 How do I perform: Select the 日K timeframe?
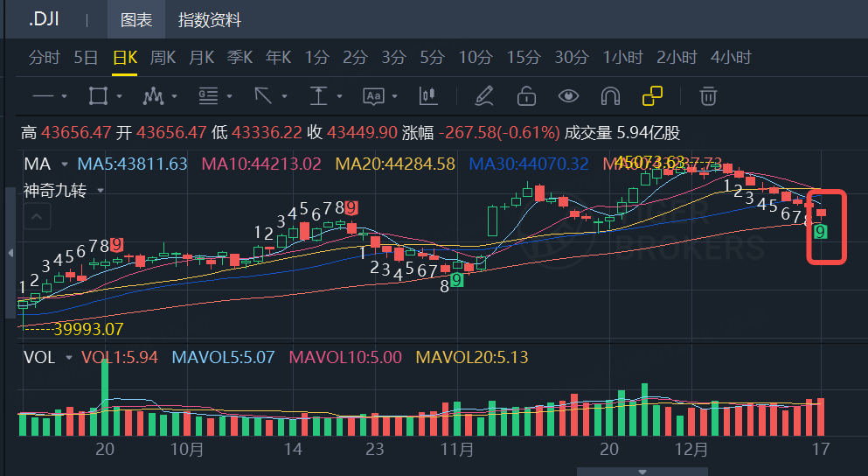tap(124, 57)
